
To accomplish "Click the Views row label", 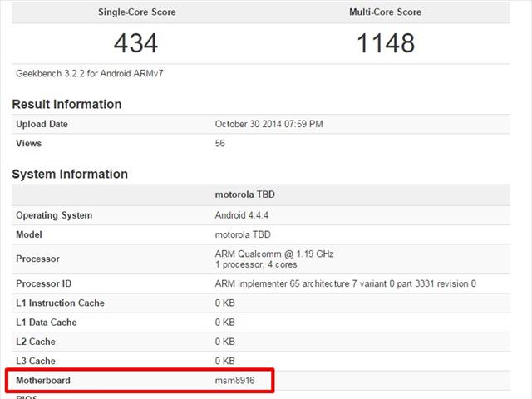I will tap(29, 143).
